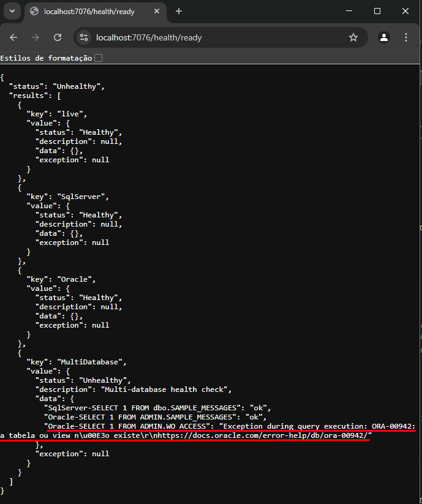Open site information icon in address bar
Viewport: 422px width, 504px height.
tap(85, 37)
